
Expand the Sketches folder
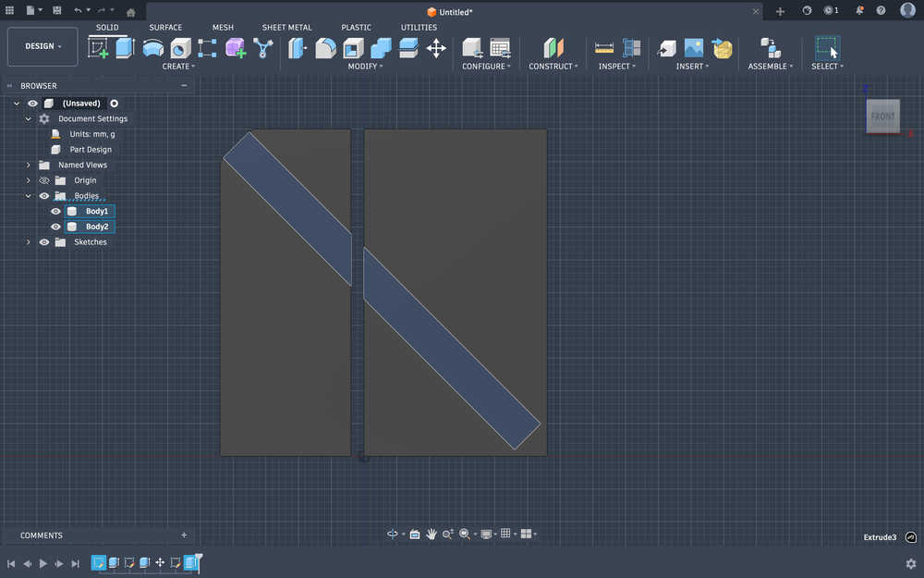point(29,242)
